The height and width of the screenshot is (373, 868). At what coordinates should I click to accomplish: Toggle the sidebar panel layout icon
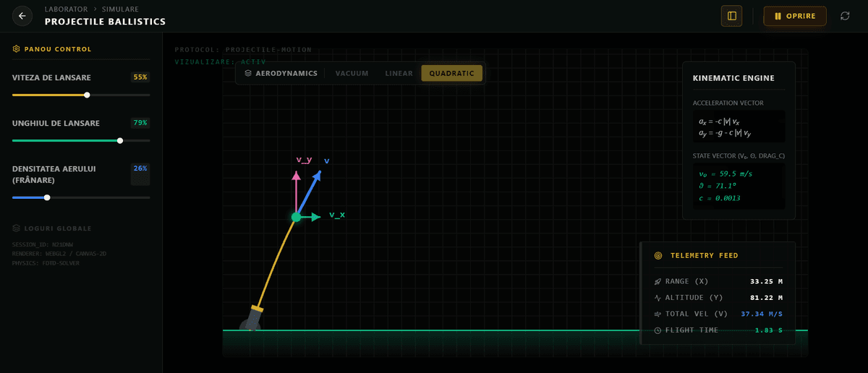731,16
